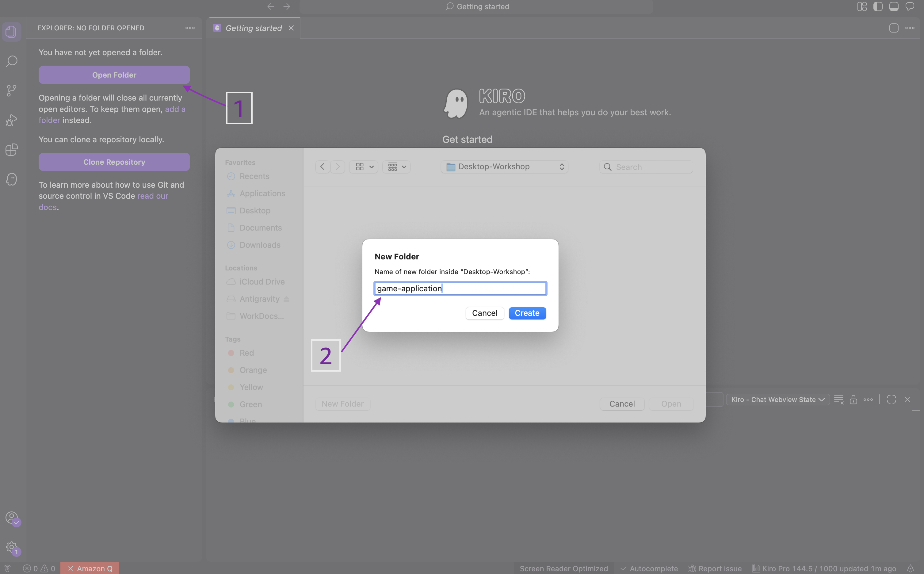
Task: Switch to the Getting started tab
Action: coord(252,28)
